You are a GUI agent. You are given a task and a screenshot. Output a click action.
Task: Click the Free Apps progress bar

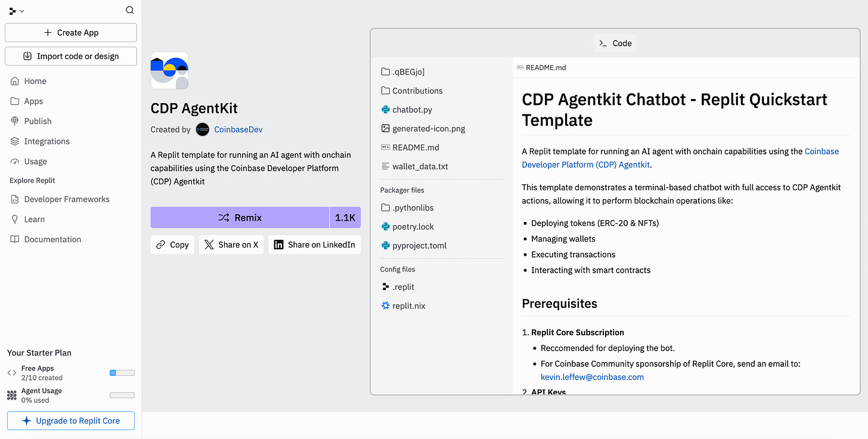point(122,373)
